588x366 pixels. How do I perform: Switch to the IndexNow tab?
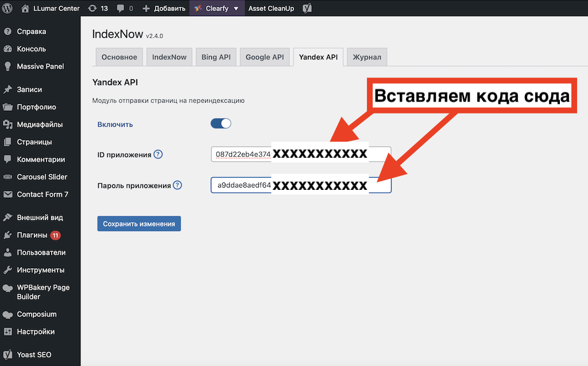pos(169,57)
